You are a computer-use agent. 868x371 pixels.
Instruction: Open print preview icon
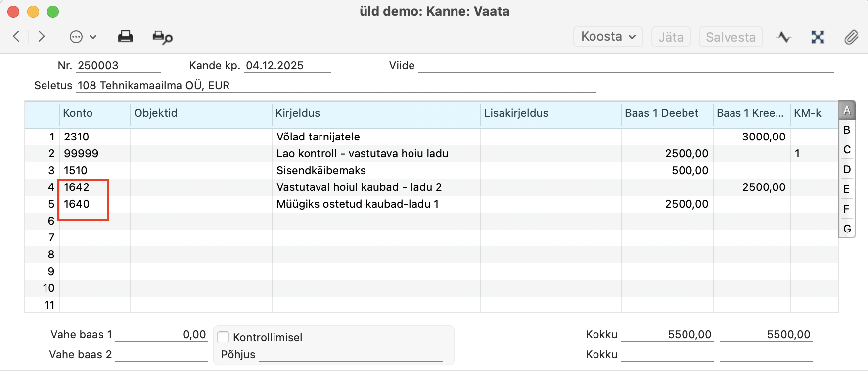(x=162, y=37)
